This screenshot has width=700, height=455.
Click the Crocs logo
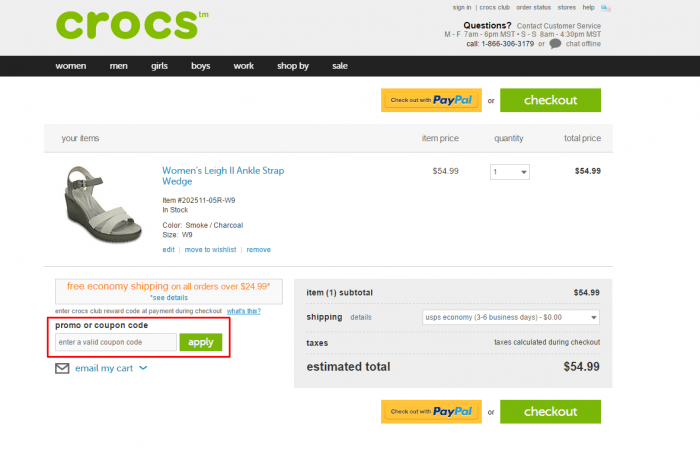[x=126, y=24]
